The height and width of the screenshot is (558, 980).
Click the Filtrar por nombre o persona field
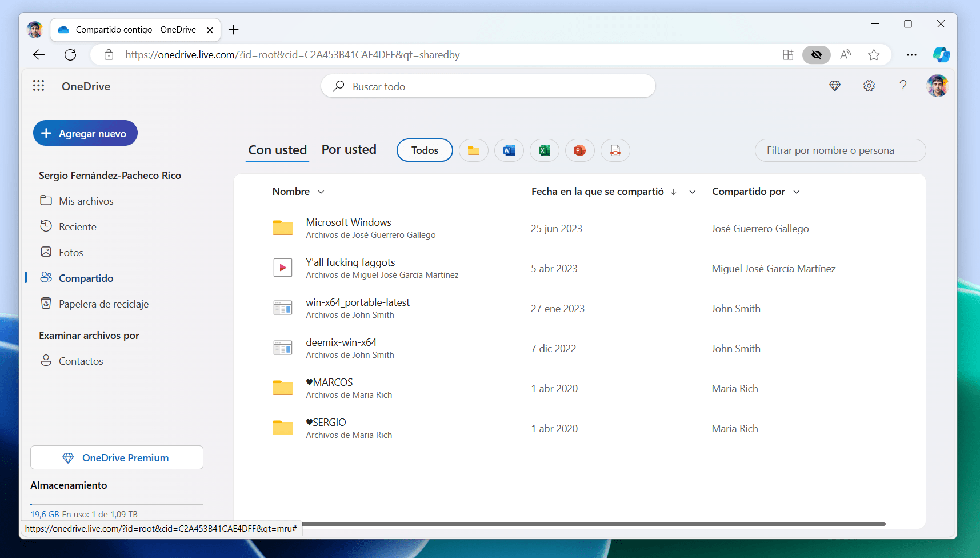839,150
